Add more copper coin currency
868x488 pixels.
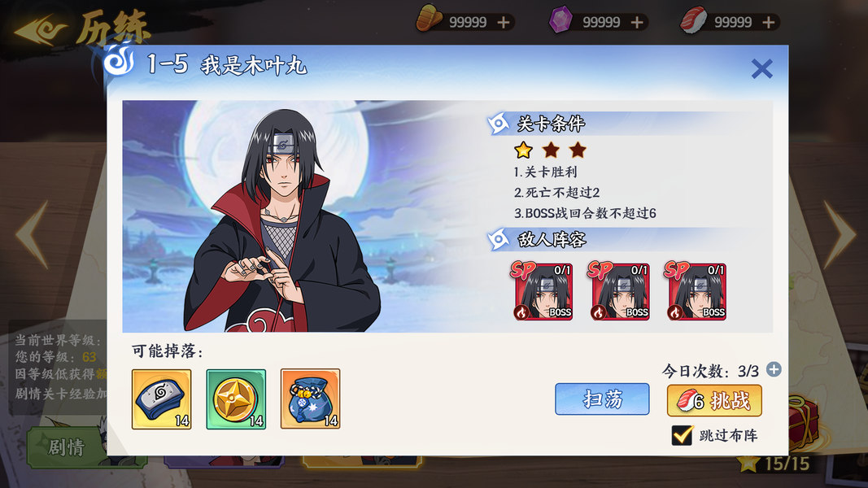pos(504,22)
